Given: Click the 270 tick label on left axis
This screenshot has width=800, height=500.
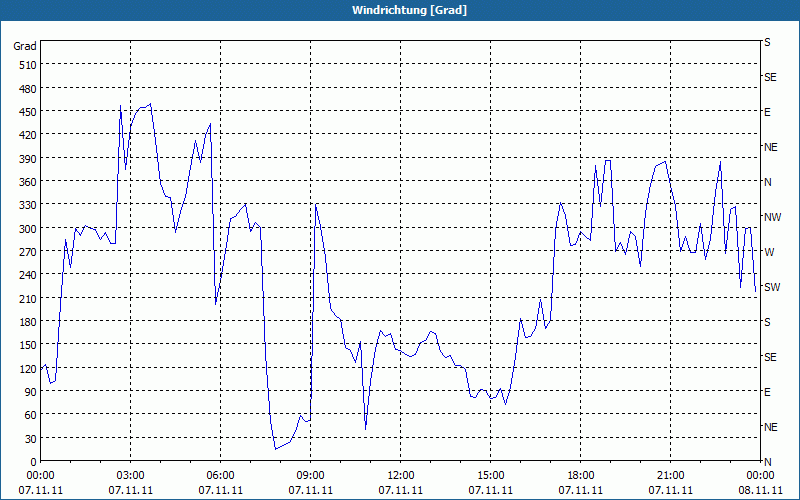Looking at the screenshot, I should (25, 252).
